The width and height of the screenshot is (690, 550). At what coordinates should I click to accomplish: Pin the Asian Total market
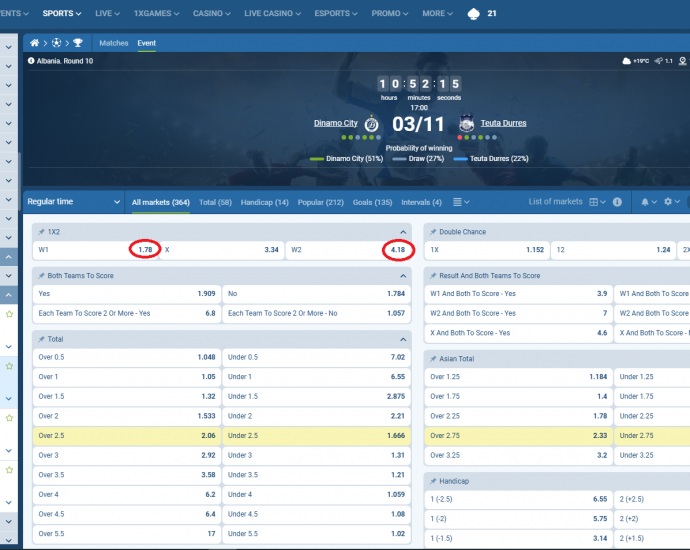click(433, 359)
